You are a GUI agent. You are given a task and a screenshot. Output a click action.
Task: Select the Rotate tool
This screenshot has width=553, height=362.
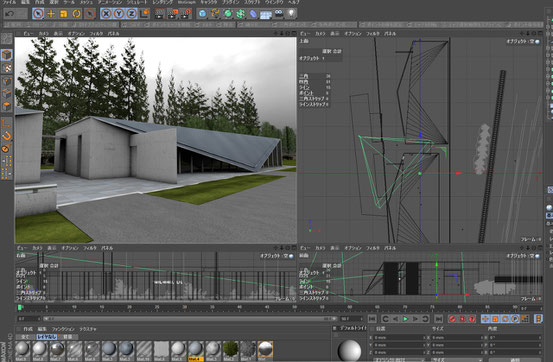77,14
